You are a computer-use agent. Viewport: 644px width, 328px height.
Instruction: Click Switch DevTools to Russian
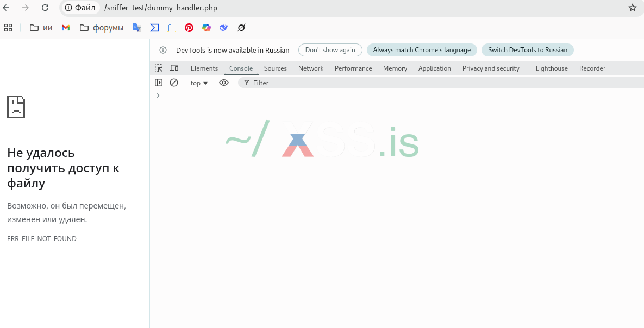(x=527, y=50)
